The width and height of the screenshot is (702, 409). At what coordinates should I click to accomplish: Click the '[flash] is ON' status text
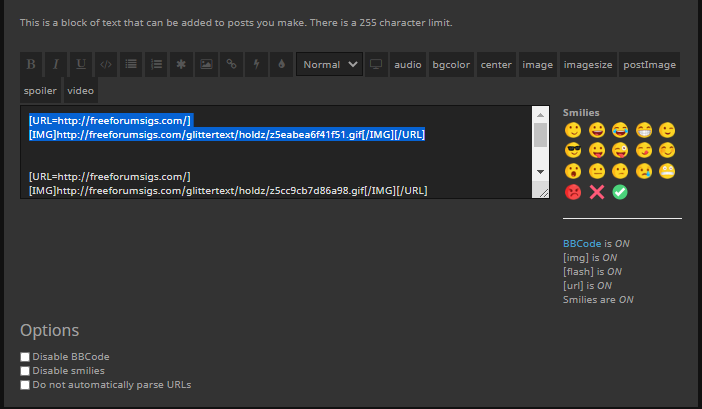click(592, 272)
